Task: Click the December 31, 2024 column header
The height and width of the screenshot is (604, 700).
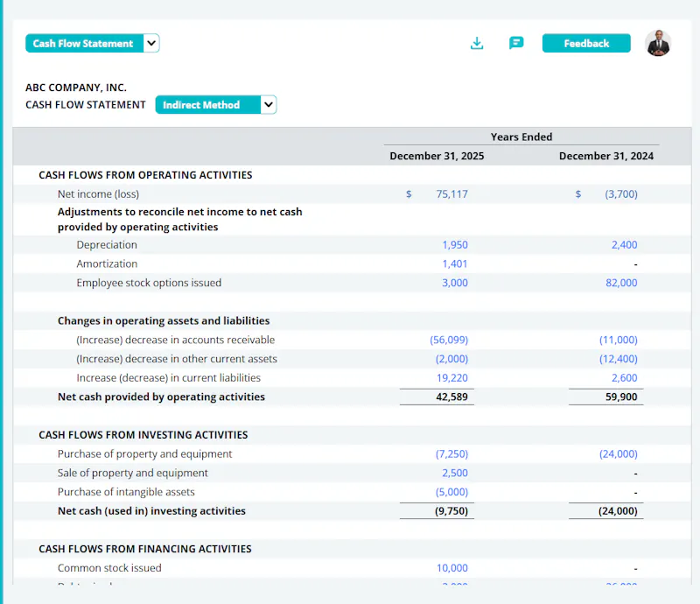Action: (606, 156)
